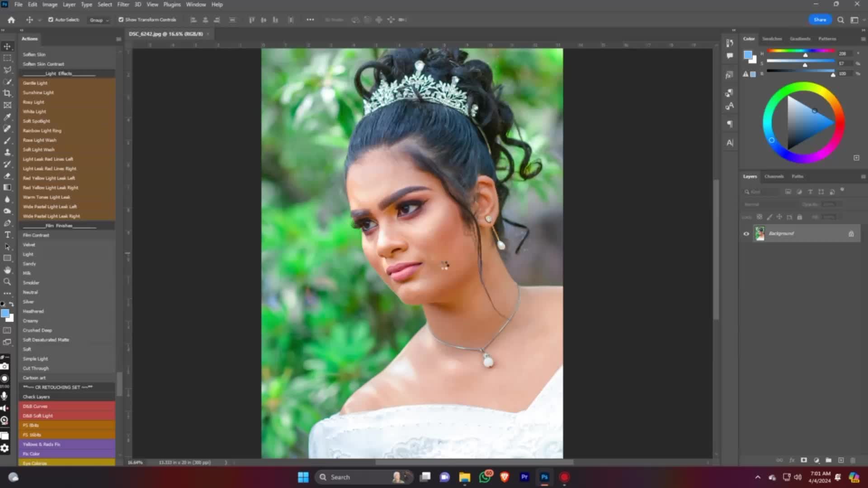
Task: Click the Home icon in options bar
Action: coord(11,20)
